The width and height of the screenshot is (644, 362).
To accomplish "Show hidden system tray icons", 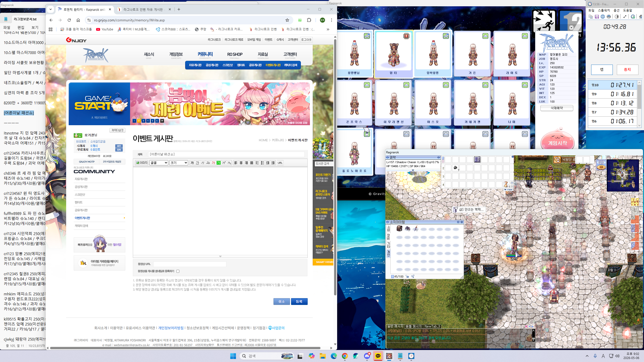I will point(587,356).
